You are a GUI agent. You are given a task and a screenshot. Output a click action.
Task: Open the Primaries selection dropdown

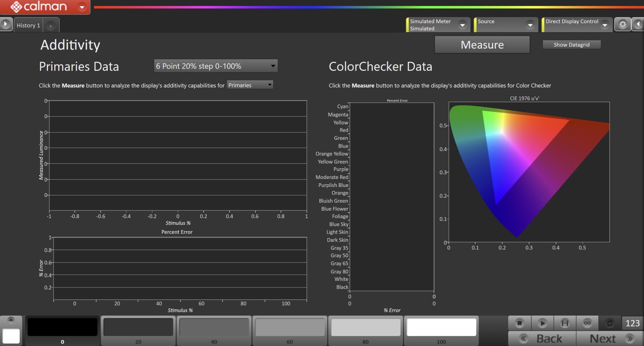(x=250, y=85)
